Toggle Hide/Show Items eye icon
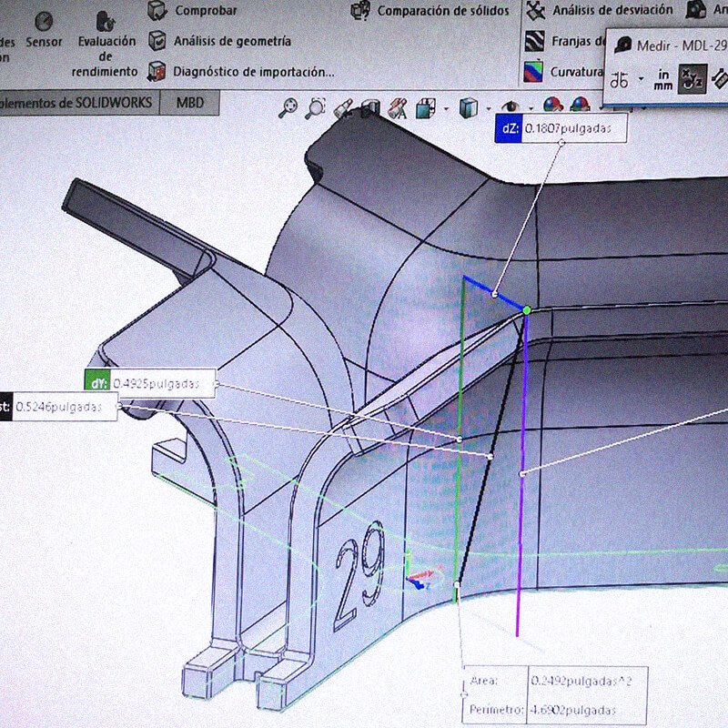The height and width of the screenshot is (728, 728). (x=511, y=106)
